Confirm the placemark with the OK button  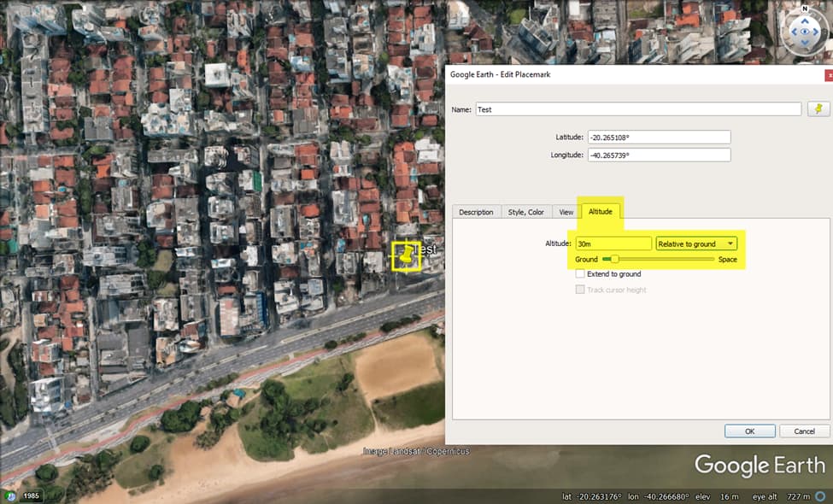click(x=749, y=431)
